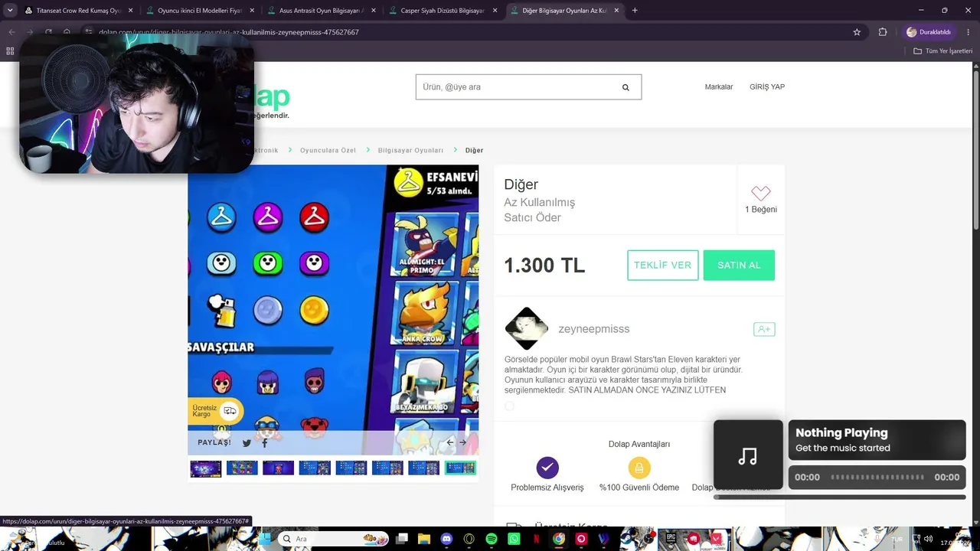Click the main Brawl Stars product image

tap(333, 310)
